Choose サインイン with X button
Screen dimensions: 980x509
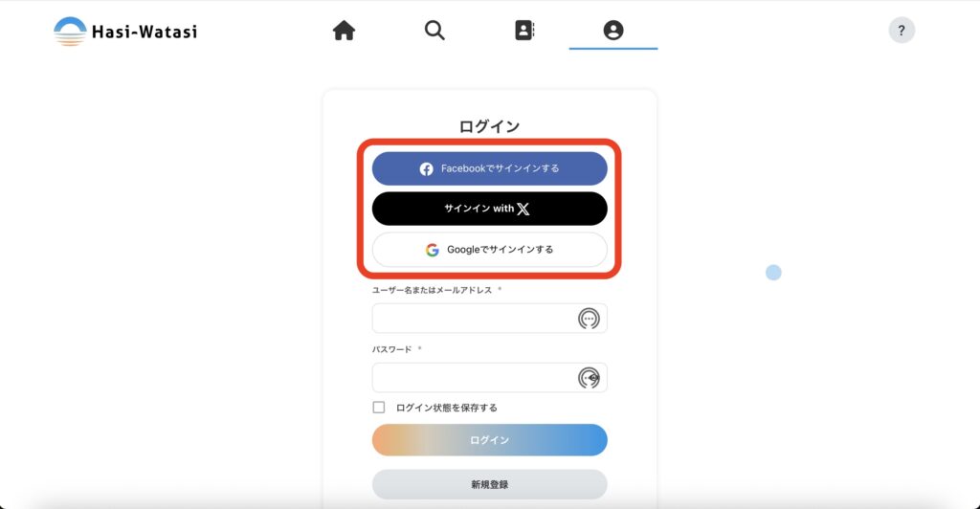pos(489,209)
